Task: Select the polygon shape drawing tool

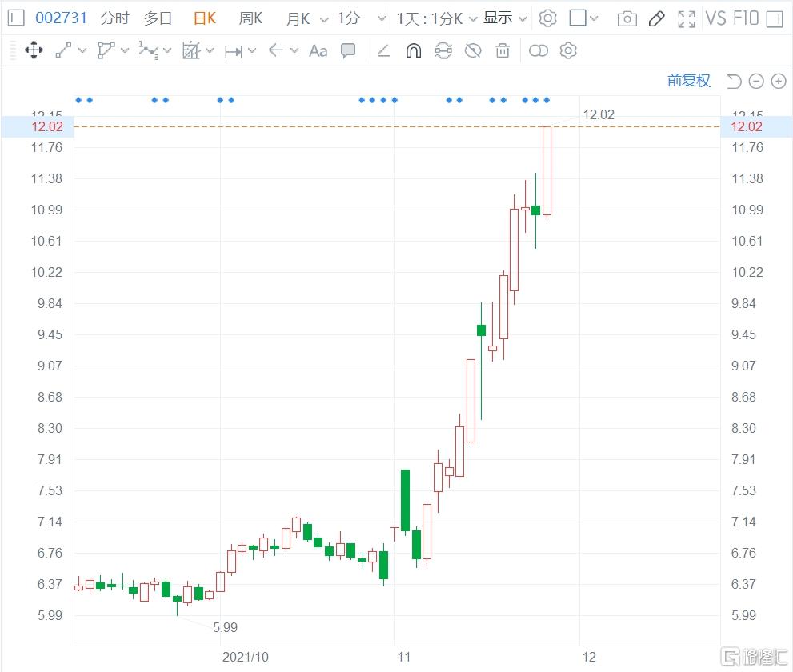Action: coord(106,50)
